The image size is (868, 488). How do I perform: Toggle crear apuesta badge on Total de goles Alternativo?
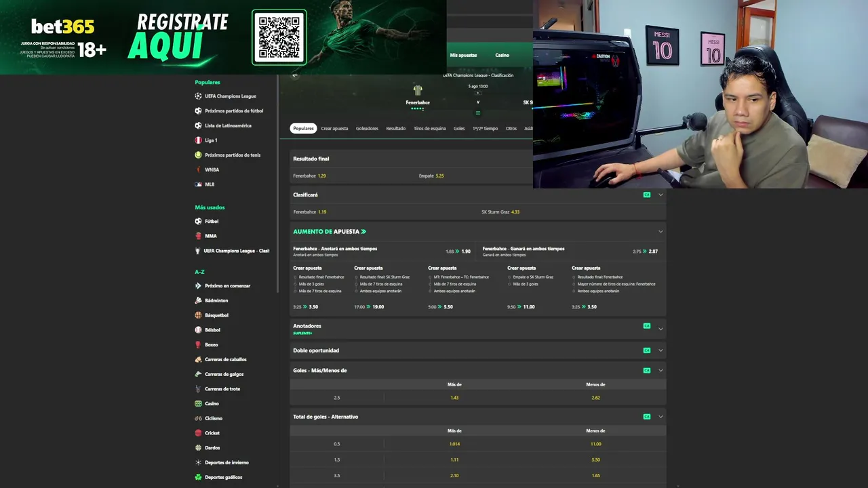[x=647, y=417]
